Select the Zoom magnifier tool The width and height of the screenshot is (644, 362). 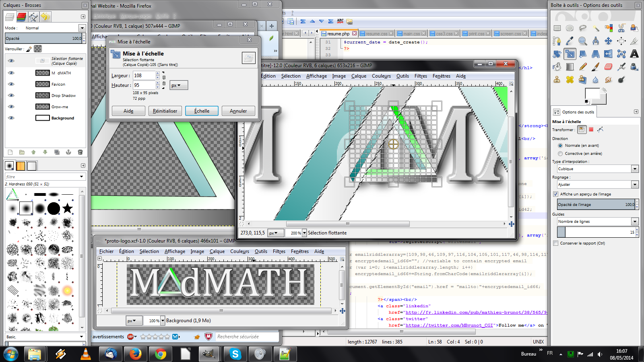[x=582, y=41]
